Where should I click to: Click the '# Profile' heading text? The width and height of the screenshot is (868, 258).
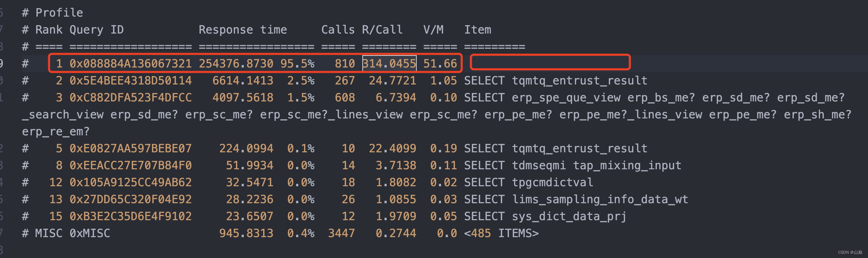point(53,13)
